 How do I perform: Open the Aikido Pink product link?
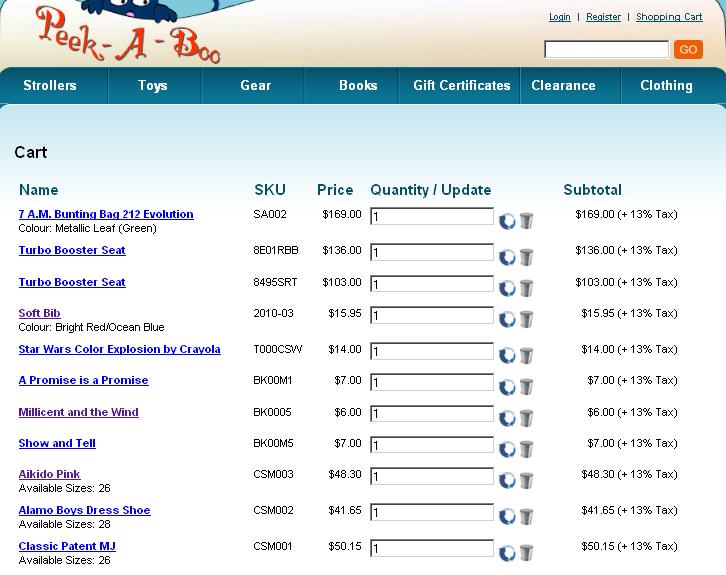49,474
